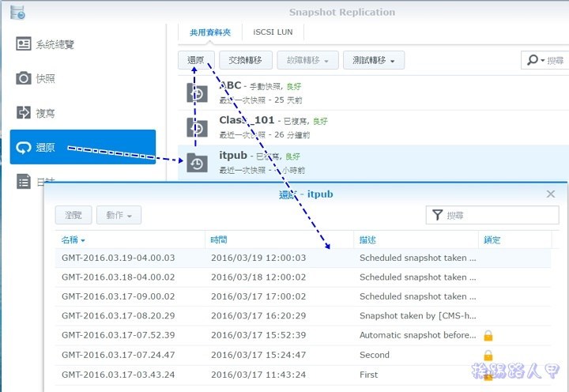This screenshot has height=392, width=569.
Task: Click the 還原 toolbar button
Action: 196,60
